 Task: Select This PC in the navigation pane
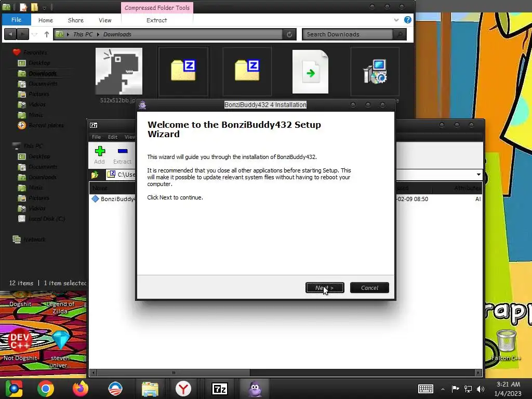tap(33, 146)
